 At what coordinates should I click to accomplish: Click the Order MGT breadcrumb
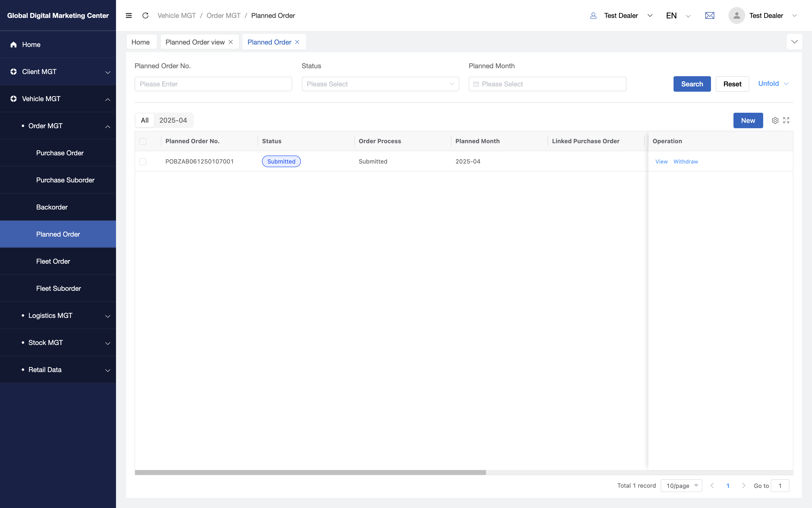coord(224,15)
